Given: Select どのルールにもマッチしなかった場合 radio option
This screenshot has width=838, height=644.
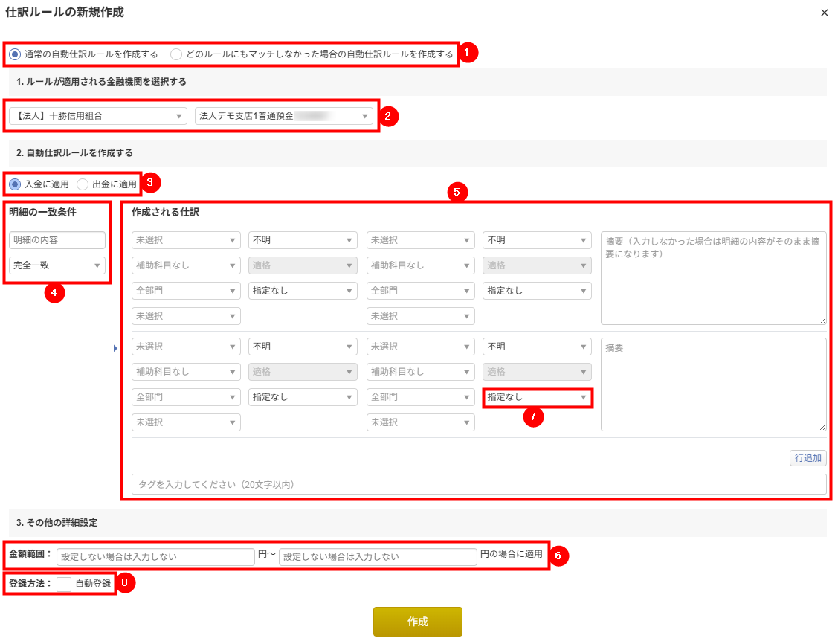Looking at the screenshot, I should click(175, 54).
